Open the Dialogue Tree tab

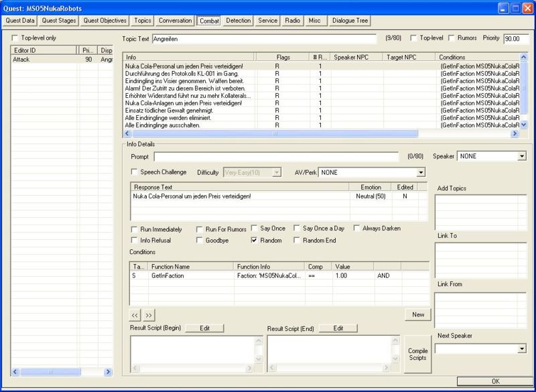pyautogui.click(x=350, y=21)
